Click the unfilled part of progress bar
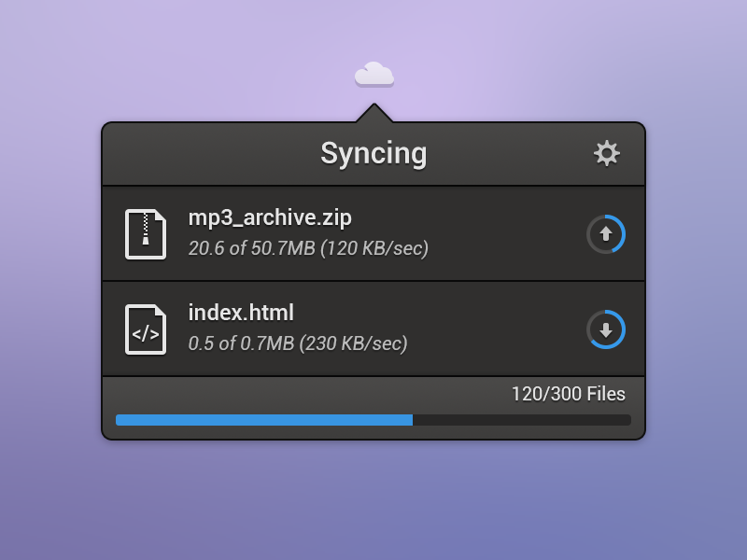 [x=521, y=420]
